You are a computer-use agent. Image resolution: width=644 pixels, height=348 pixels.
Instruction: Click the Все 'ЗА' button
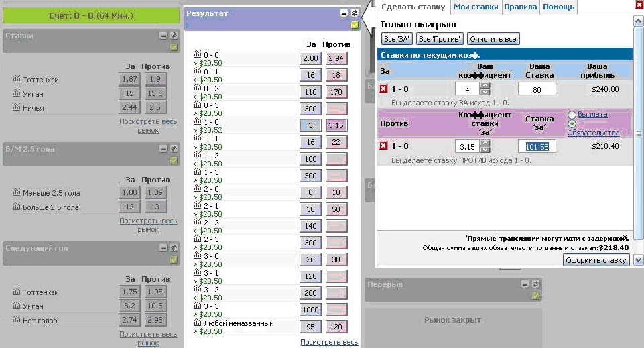point(397,39)
